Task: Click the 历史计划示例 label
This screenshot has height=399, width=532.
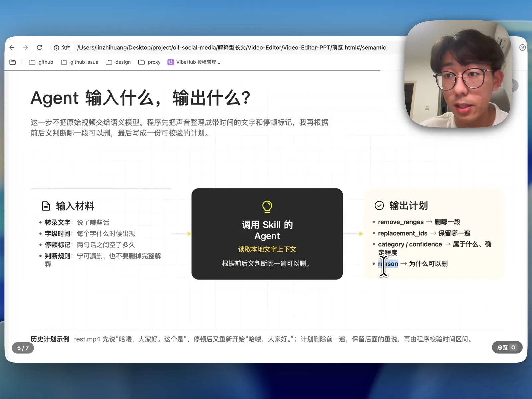Action: point(50,339)
